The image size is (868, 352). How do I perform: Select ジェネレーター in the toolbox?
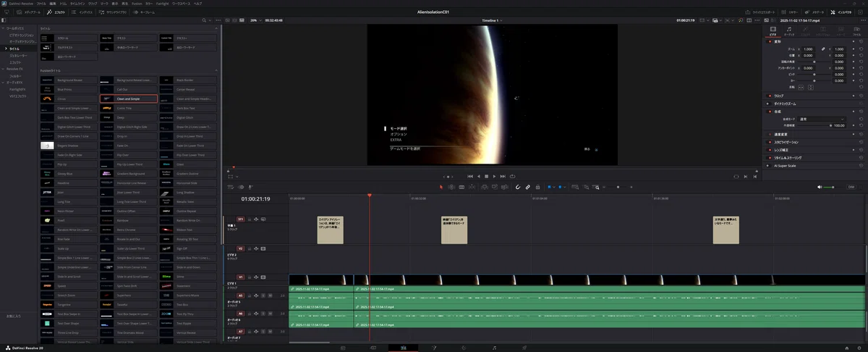(x=18, y=55)
